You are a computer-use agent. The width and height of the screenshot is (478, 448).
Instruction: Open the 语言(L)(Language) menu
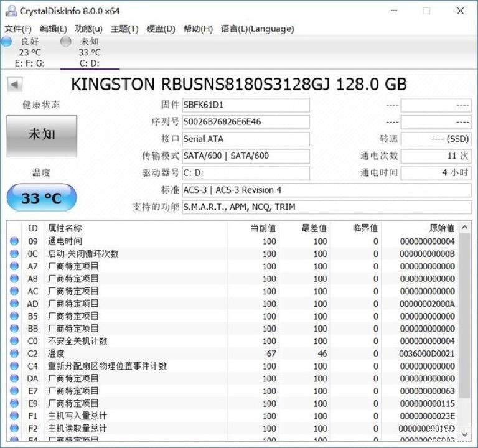pos(257,29)
